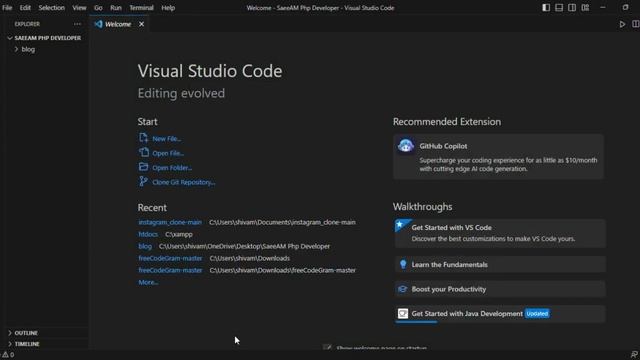Image resolution: width=640 pixels, height=360 pixels.
Task: Open Customize Layout icon
Action: click(585, 8)
